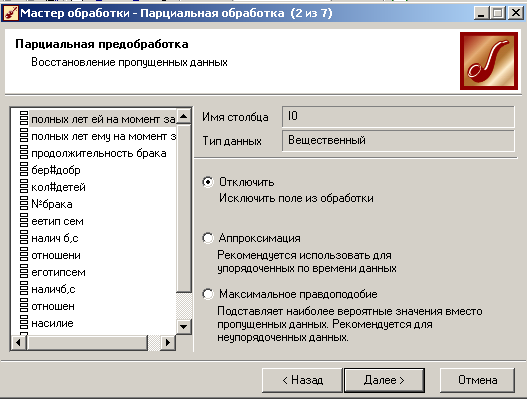Screen dimensions: 527x399
Task: Click the column icon beside 'отношени'
Action: pos(24,255)
